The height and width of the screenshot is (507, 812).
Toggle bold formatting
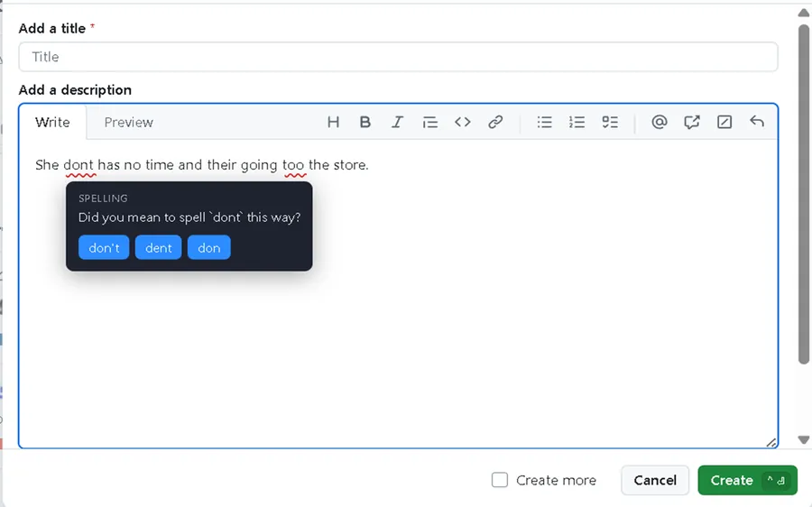tap(365, 122)
